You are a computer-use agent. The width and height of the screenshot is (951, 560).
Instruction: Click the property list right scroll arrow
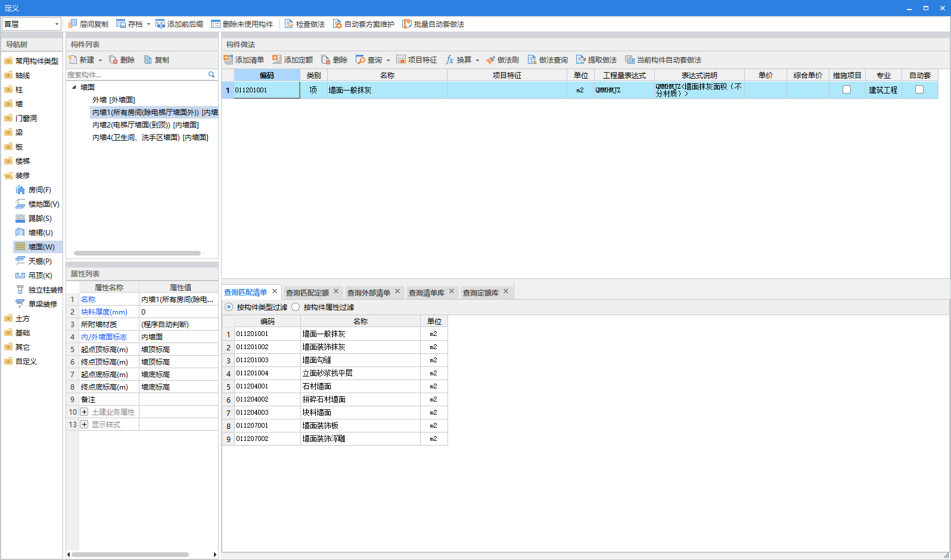pyautogui.click(x=215, y=555)
